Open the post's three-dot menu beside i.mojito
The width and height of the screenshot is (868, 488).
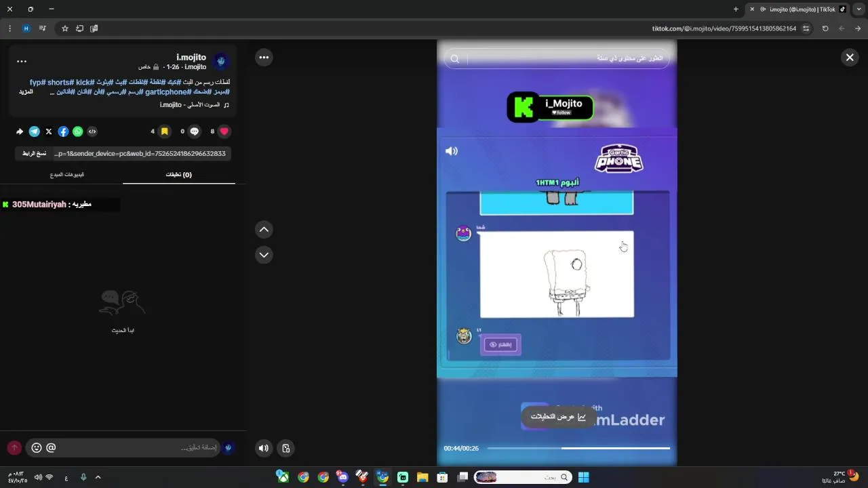(22, 61)
